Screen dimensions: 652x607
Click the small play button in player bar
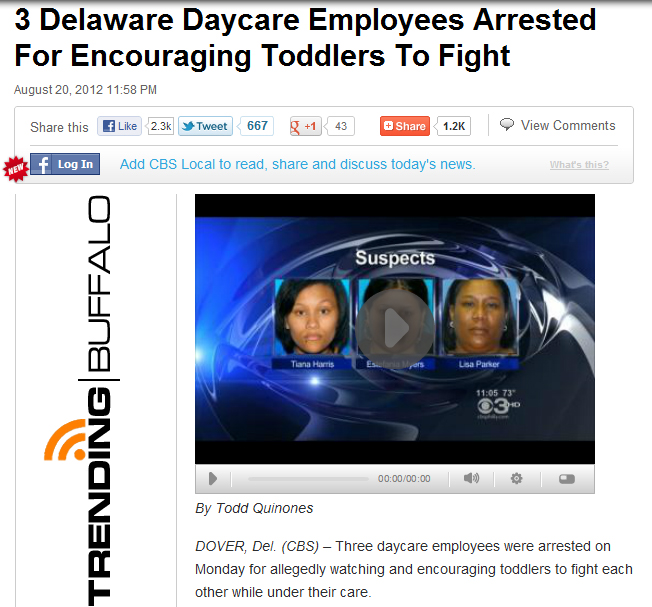tap(212, 479)
